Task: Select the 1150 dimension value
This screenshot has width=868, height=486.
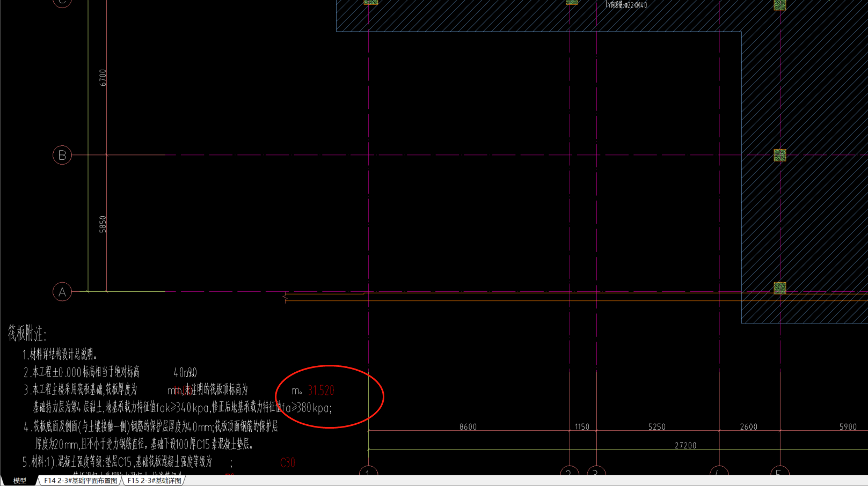Action: point(582,427)
